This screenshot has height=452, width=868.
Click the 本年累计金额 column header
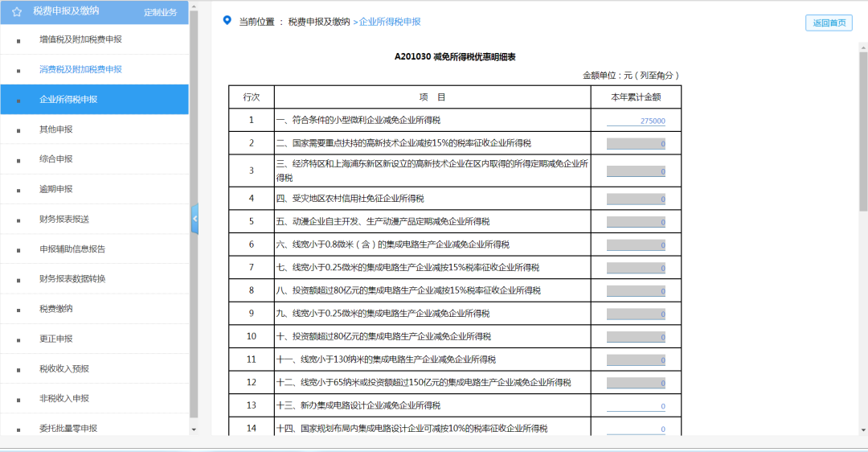coord(636,97)
